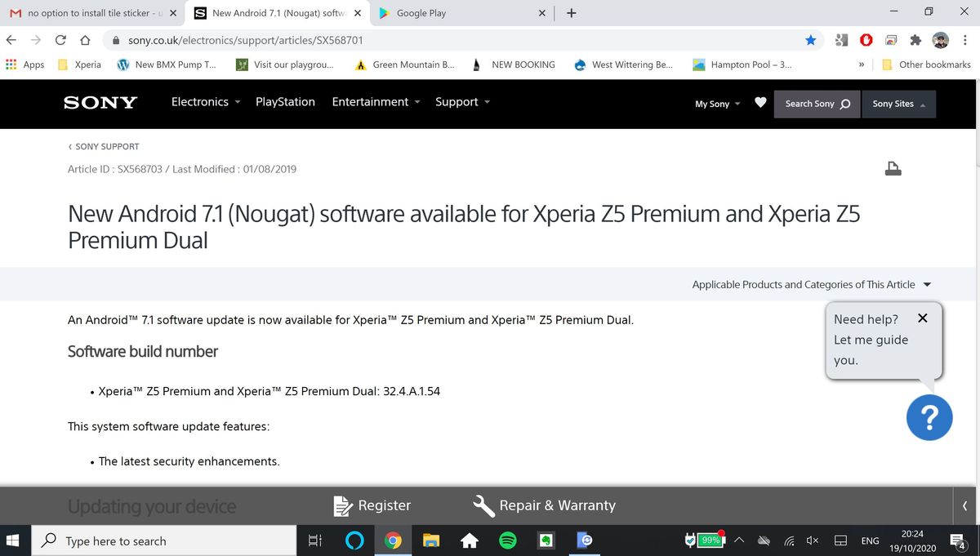980x556 pixels.
Task: Open File Explorer from the taskbar
Action: pyautogui.click(x=431, y=540)
